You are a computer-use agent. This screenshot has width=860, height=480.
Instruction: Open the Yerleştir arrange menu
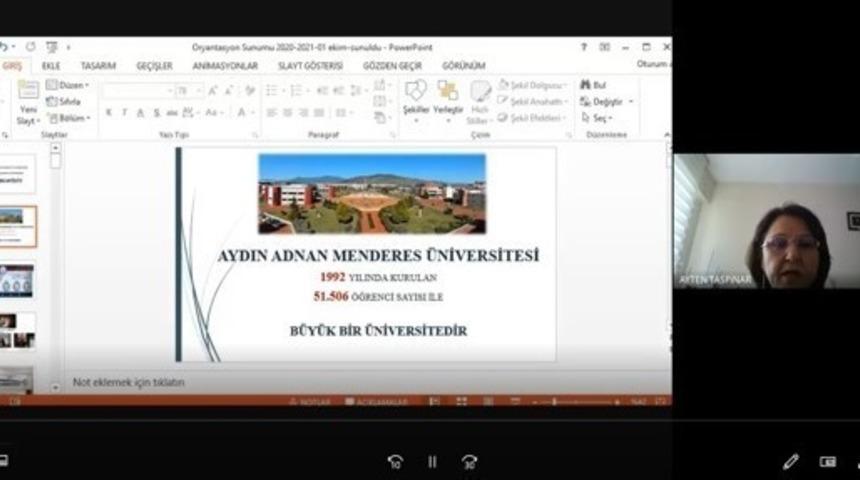tap(448, 101)
